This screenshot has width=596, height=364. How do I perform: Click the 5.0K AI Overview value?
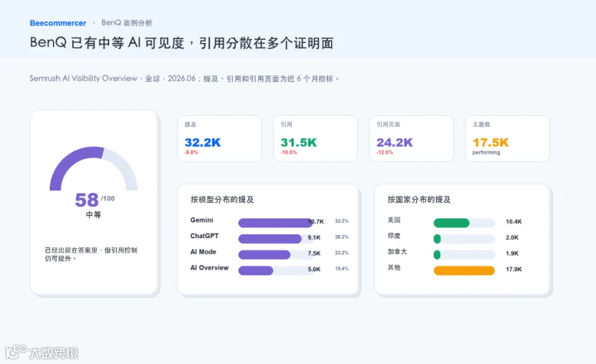coord(314,269)
